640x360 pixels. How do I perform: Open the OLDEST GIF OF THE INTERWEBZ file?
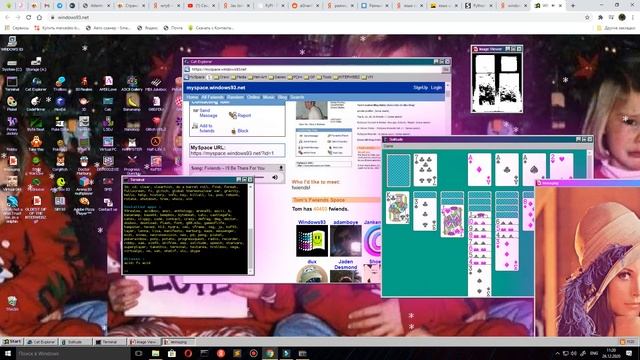pyautogui.click(x=36, y=209)
